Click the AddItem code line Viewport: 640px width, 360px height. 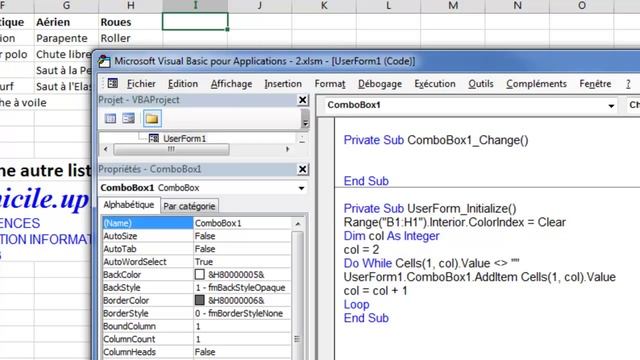tap(480, 277)
